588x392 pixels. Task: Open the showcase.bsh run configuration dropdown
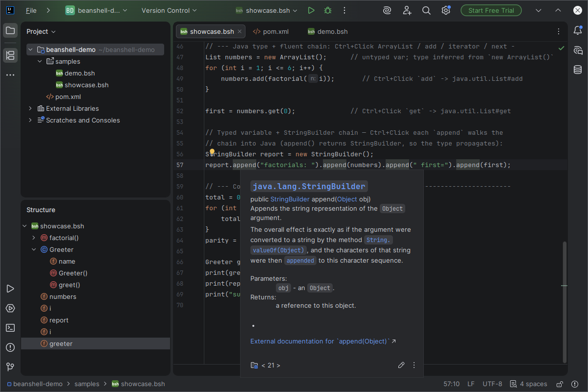[267, 10]
